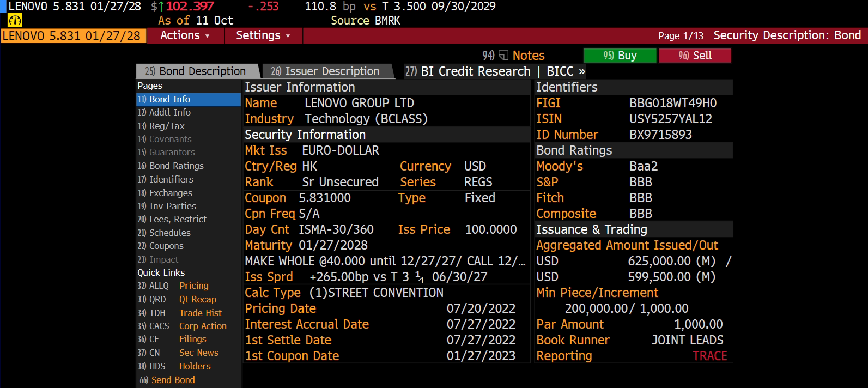Expand more tabs after BICC
The image size is (868, 388).
pos(582,71)
